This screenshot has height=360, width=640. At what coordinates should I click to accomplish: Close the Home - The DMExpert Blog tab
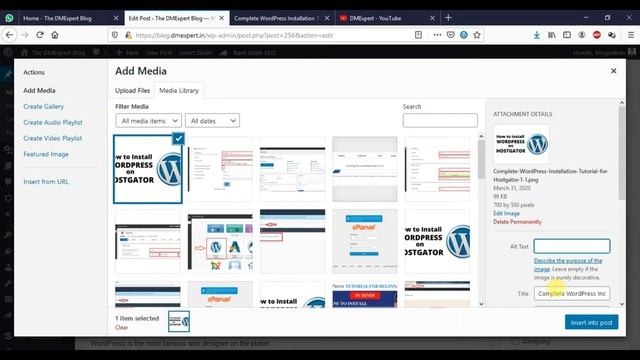[x=116, y=18]
